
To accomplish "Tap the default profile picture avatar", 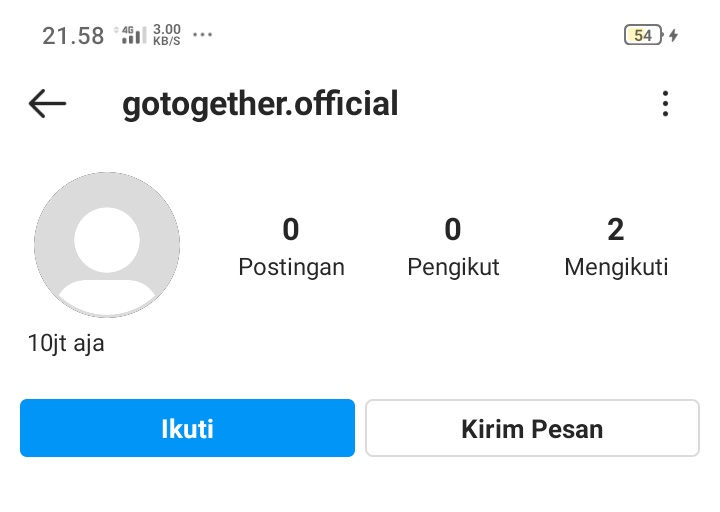I will pos(107,245).
